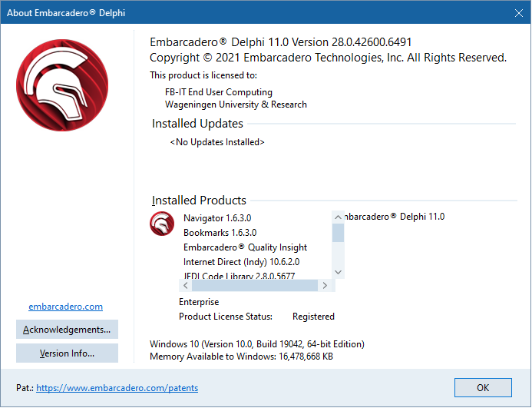The image size is (532, 408).
Task: Click the horizontal scroll right arrow
Action: (325, 285)
